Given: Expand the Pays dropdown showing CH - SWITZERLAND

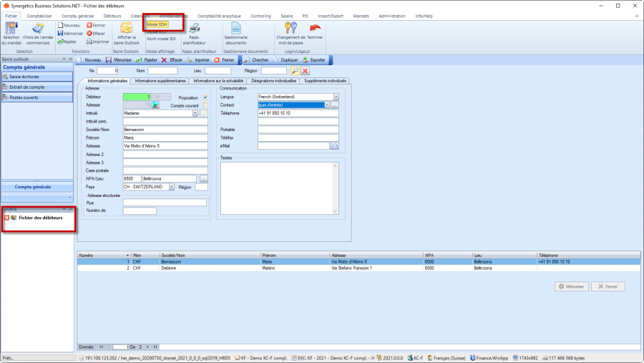Looking at the screenshot, I should point(171,187).
